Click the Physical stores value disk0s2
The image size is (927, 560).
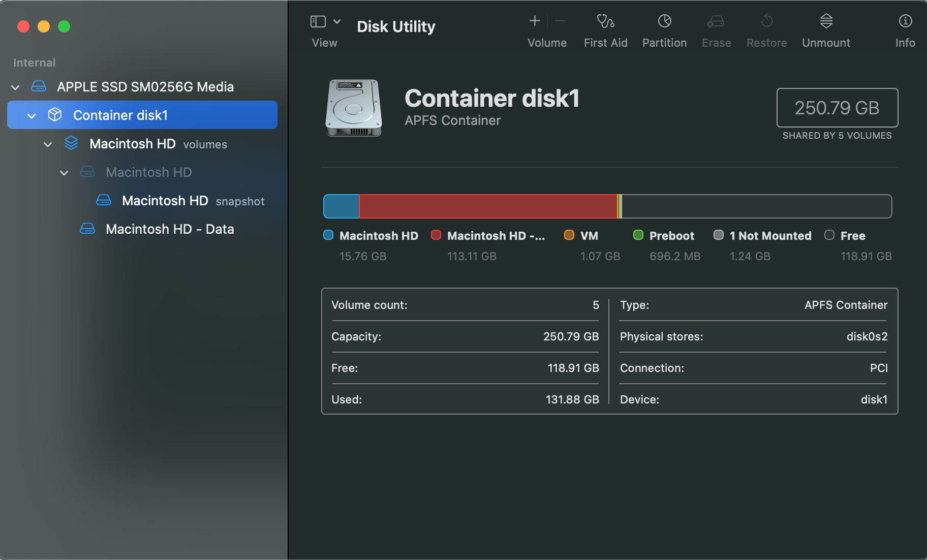click(867, 336)
